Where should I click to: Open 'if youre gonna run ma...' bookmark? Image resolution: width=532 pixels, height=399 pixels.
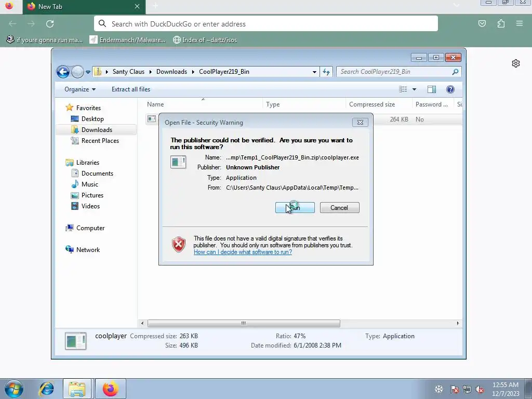click(x=45, y=39)
